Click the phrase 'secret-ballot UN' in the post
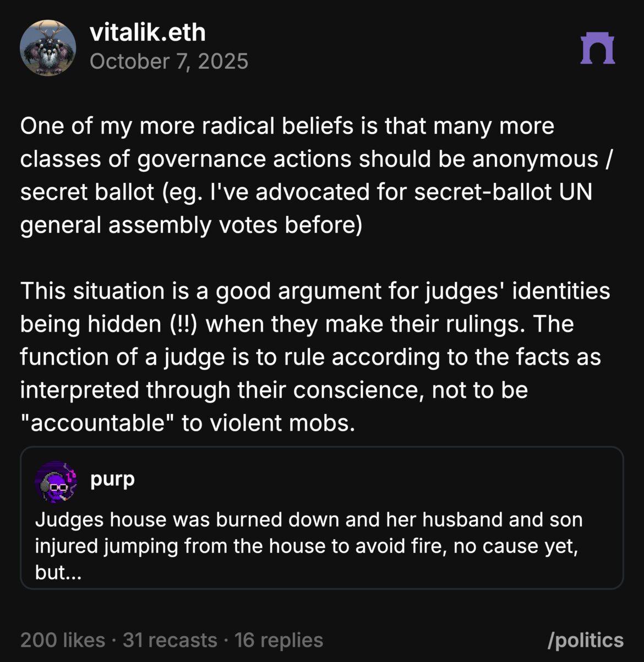Image resolution: width=644 pixels, height=662 pixels. tap(503, 192)
